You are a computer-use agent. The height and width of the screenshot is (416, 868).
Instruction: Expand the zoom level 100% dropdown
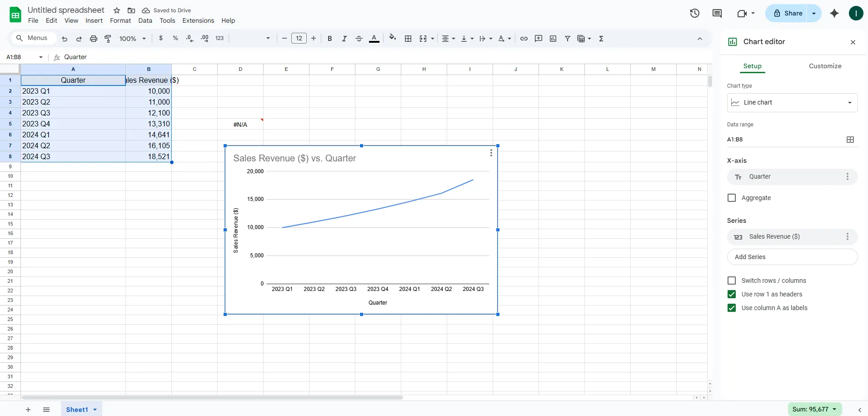pyautogui.click(x=132, y=39)
